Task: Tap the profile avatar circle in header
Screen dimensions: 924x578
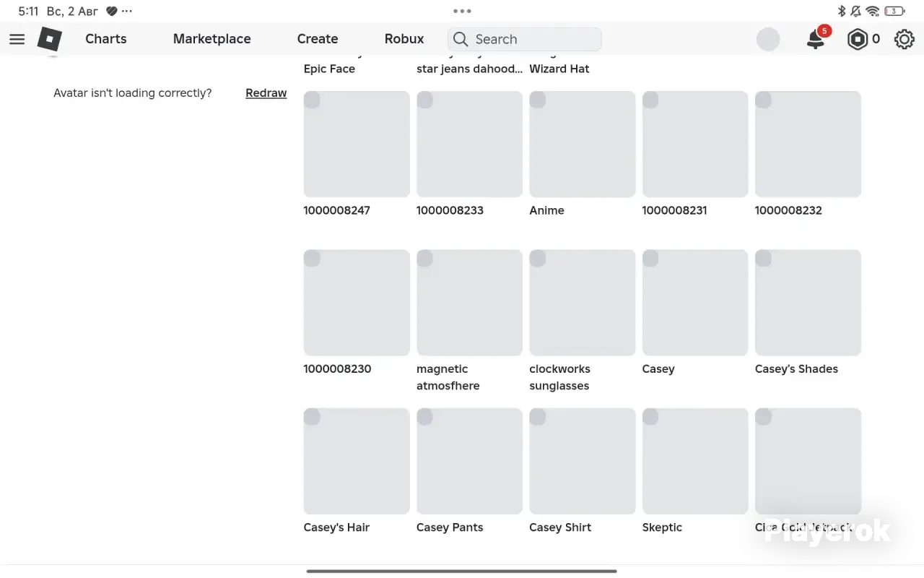Action: coord(768,39)
